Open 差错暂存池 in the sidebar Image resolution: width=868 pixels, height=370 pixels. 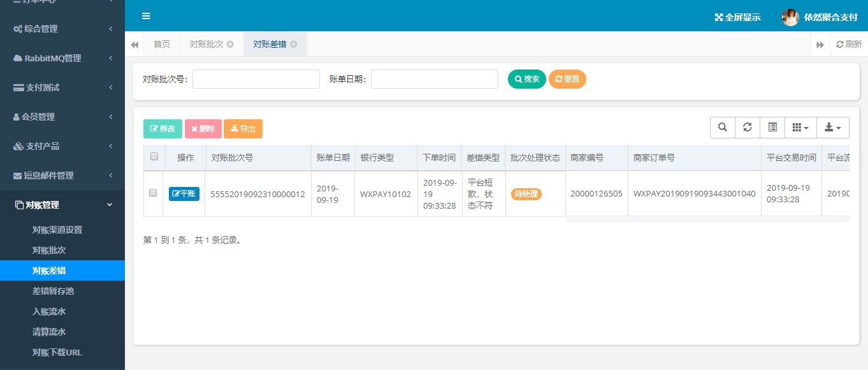pos(62,291)
